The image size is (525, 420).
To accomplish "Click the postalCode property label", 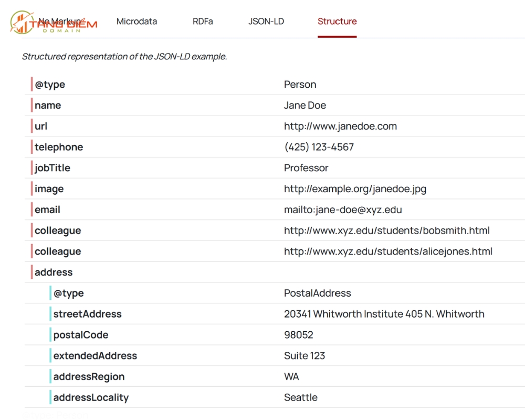I will coord(81,335).
